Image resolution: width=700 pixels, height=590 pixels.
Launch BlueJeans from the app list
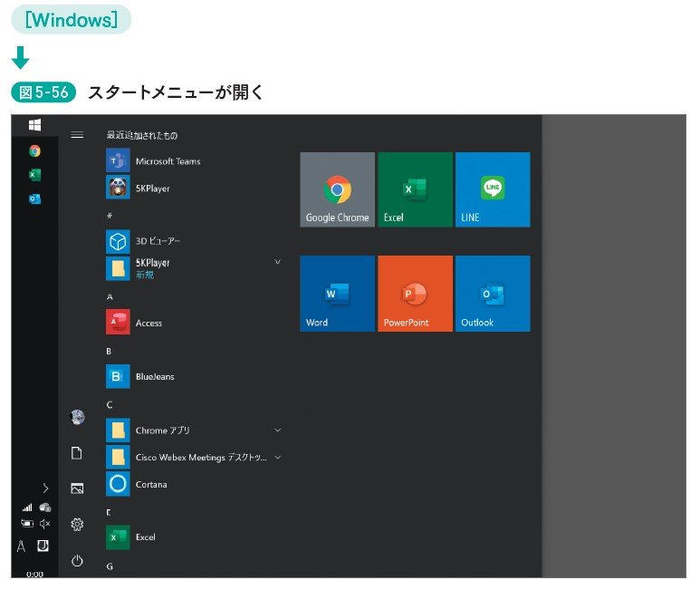pyautogui.click(x=194, y=376)
